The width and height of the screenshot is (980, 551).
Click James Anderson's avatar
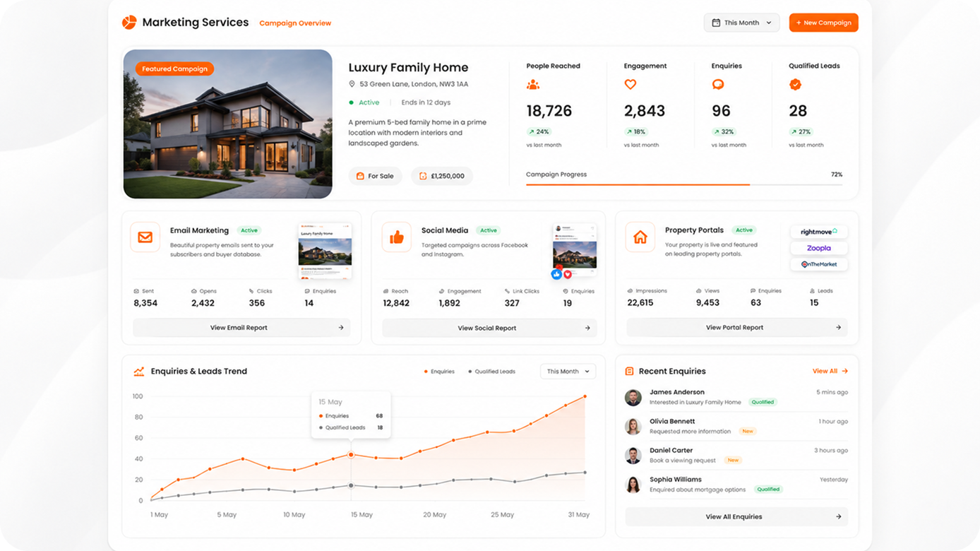[633, 397]
